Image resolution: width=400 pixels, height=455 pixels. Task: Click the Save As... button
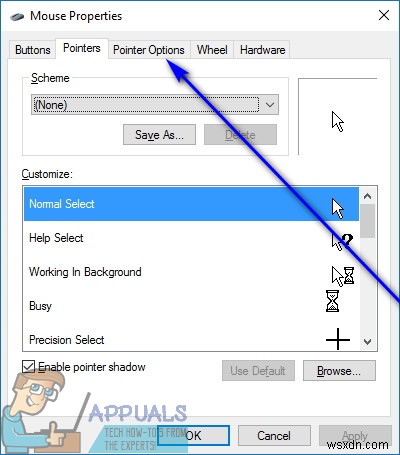[x=159, y=135]
